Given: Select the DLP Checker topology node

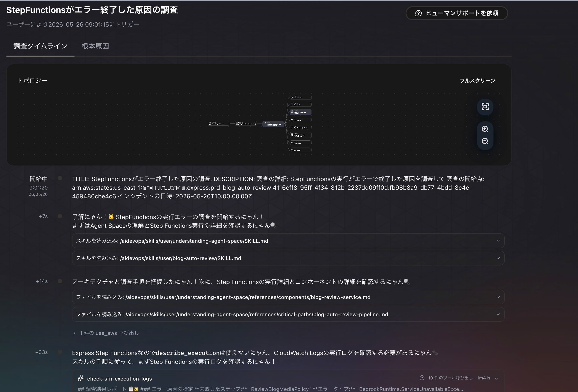Looking at the screenshot, I should pos(300,120).
